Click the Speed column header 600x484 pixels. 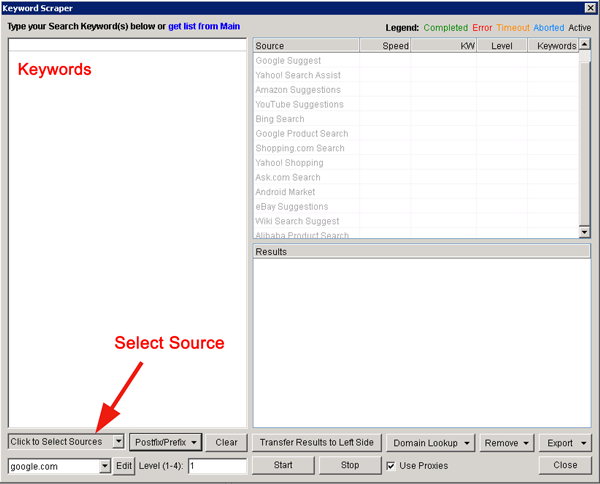385,46
